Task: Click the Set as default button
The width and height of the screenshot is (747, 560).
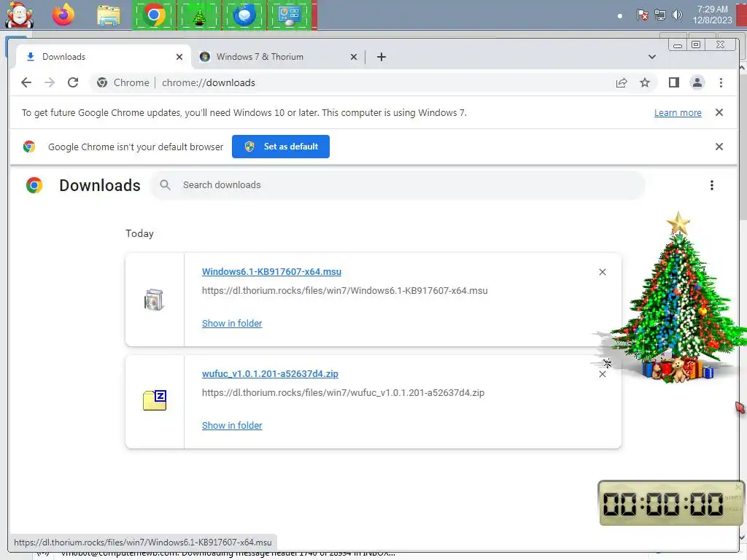Action: (281, 147)
